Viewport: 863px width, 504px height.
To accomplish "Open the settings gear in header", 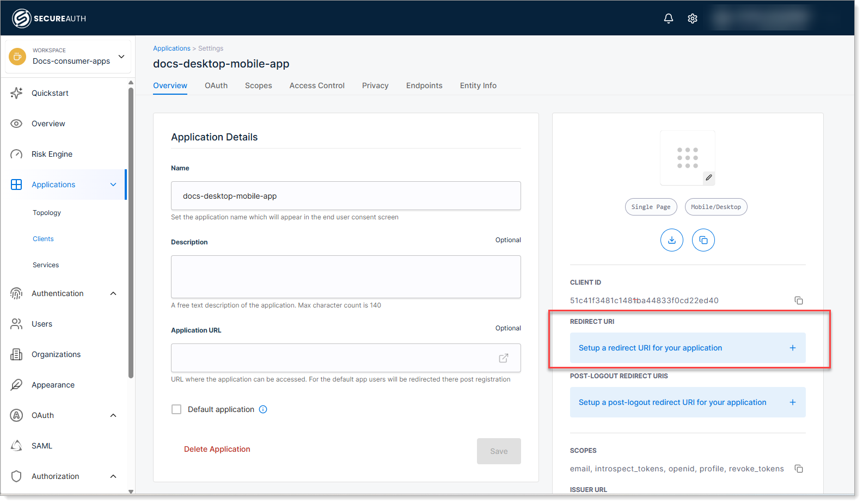I will (693, 19).
